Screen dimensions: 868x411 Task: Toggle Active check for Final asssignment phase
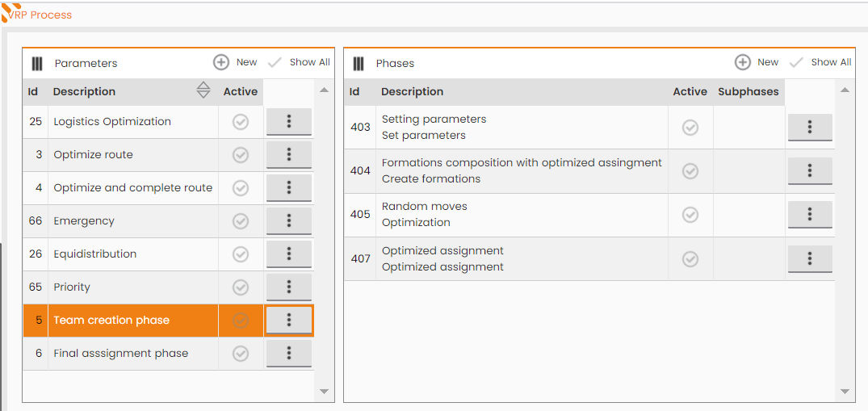click(x=241, y=354)
